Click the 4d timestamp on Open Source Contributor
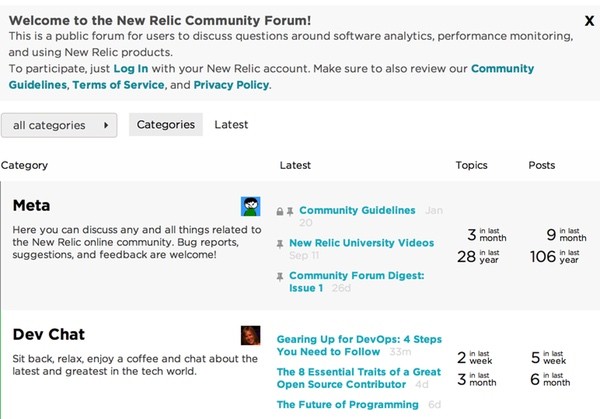 [x=422, y=384]
